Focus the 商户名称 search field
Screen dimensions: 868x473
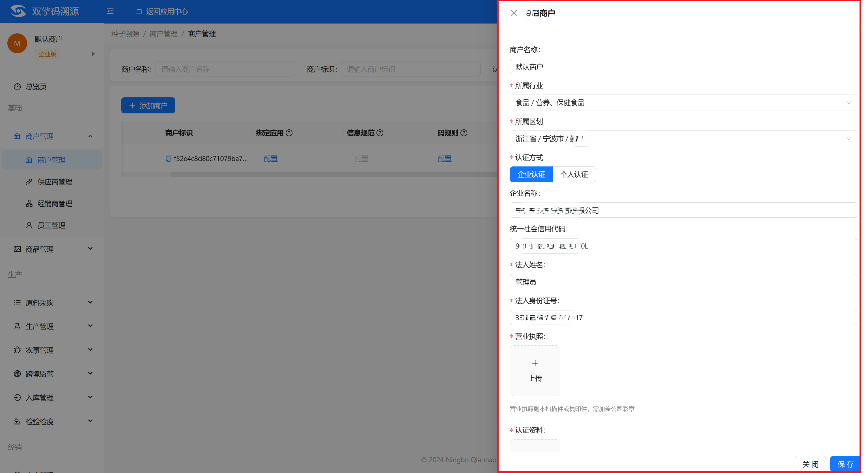tap(225, 69)
